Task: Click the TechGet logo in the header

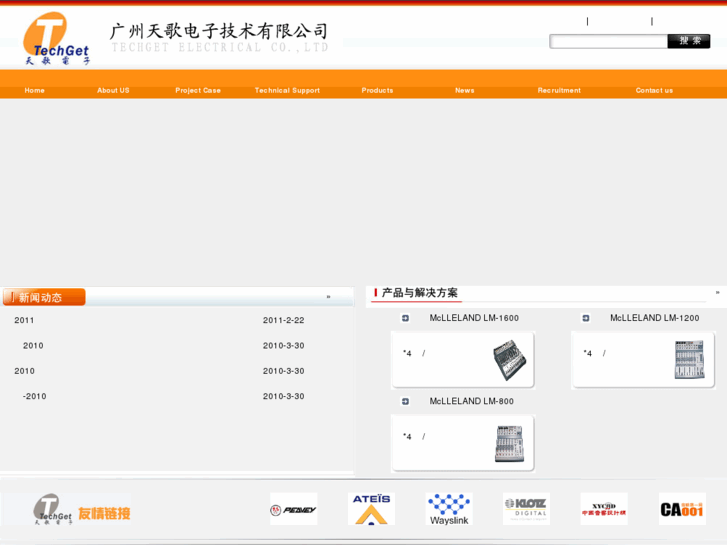Action: click(57, 38)
